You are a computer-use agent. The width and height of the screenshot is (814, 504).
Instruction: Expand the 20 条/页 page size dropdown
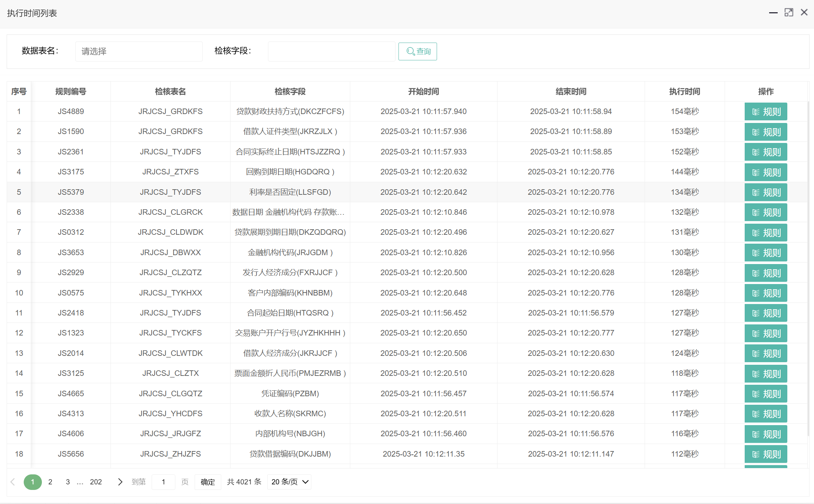coord(289,482)
